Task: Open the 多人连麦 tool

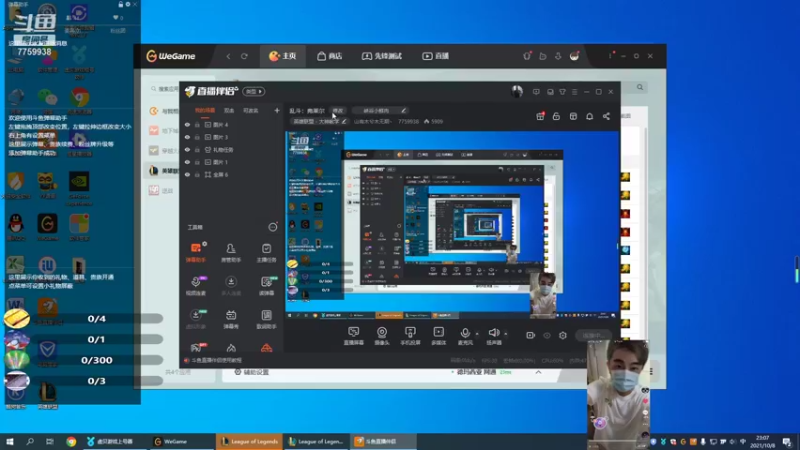Action: 231,286
